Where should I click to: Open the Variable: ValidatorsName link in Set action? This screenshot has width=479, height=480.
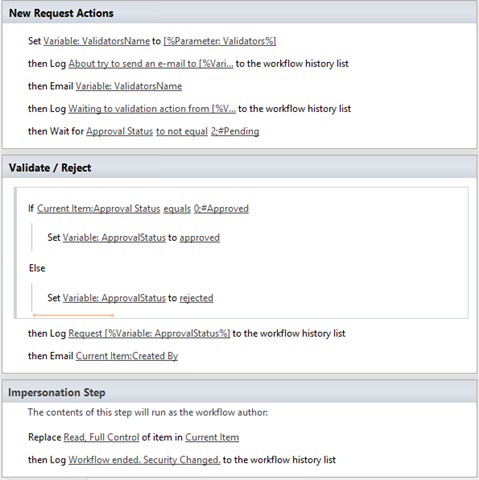[x=97, y=41]
